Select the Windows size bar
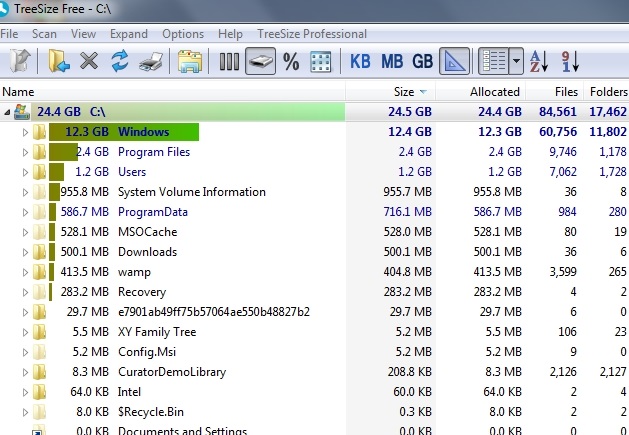 (x=124, y=132)
